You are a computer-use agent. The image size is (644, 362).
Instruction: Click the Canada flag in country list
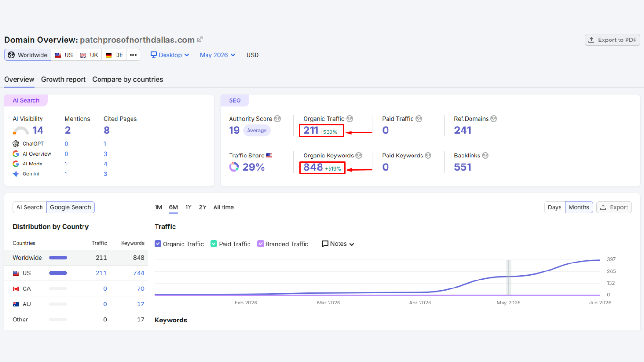point(16,288)
